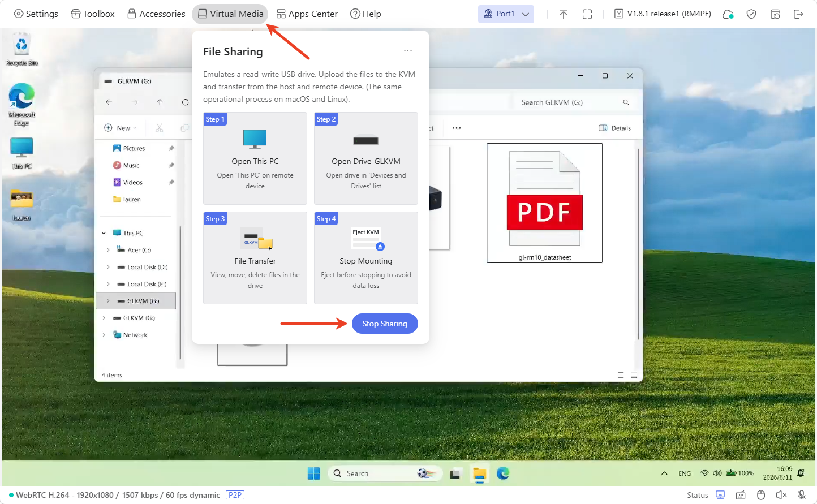Image resolution: width=817 pixels, height=504 pixels.
Task: Collapse the This PC tree node
Action: pos(104,233)
